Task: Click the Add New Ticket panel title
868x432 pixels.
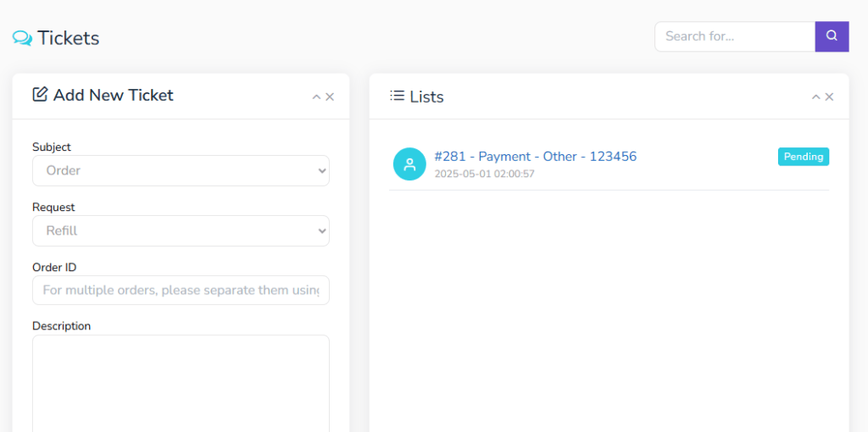Action: pos(113,95)
